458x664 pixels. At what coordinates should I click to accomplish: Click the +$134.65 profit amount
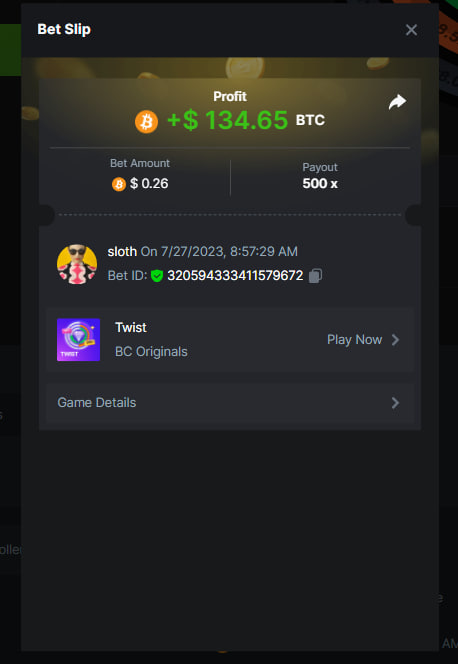pos(227,120)
